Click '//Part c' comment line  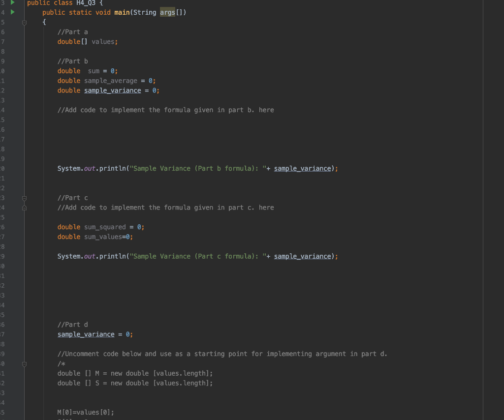(73, 198)
